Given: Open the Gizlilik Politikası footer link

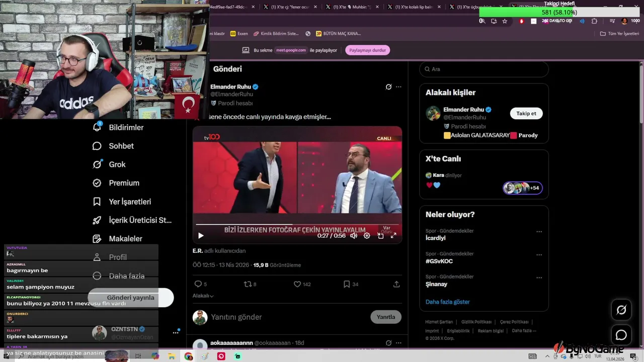Looking at the screenshot, I should pos(476,322).
